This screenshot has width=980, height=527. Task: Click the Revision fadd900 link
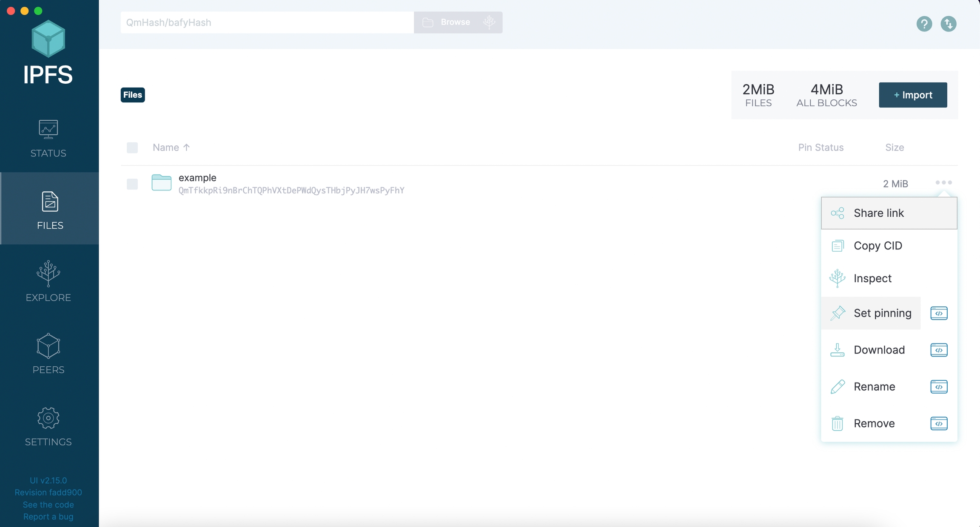pos(48,493)
